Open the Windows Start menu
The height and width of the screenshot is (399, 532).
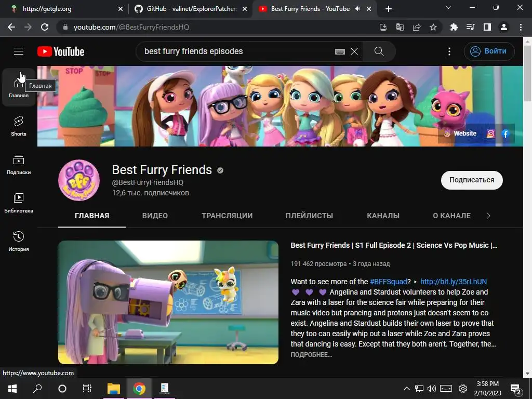(12, 389)
